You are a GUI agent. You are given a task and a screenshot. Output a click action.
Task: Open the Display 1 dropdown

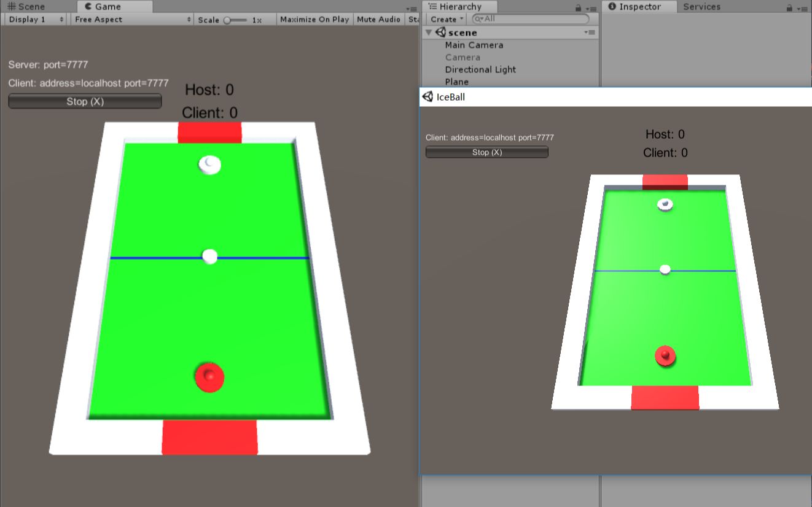[x=34, y=19]
